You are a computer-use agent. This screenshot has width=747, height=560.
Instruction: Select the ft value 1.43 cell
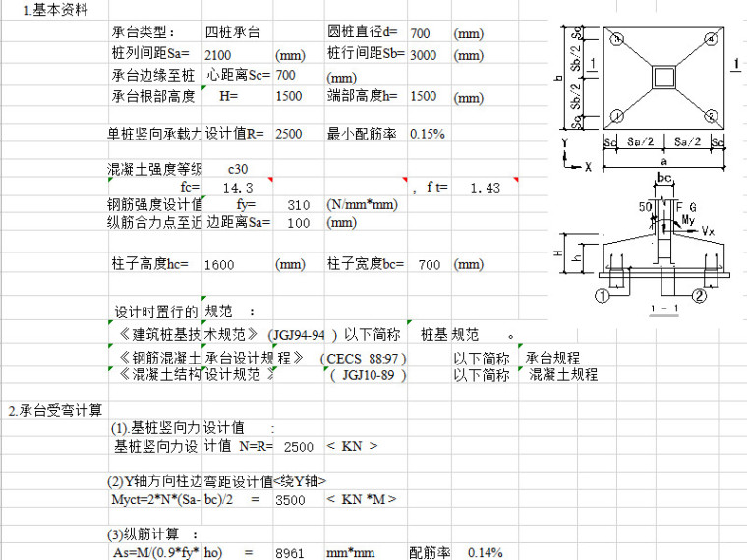click(485, 187)
